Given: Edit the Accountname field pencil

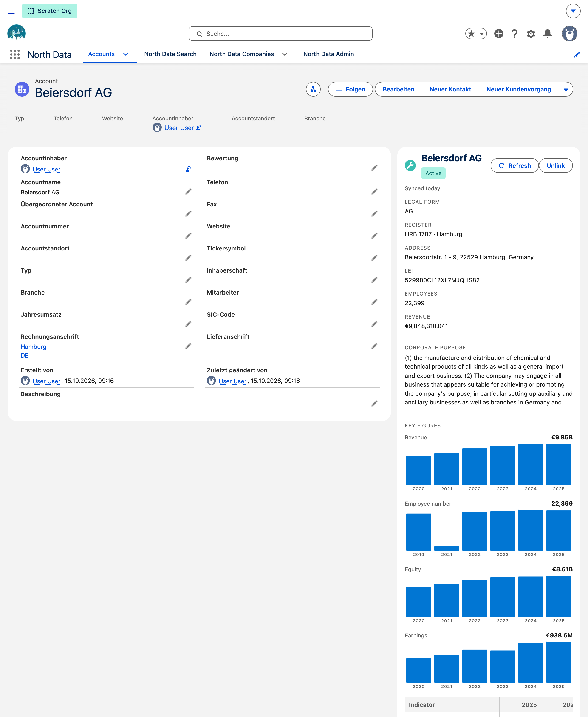Looking at the screenshot, I should (188, 192).
